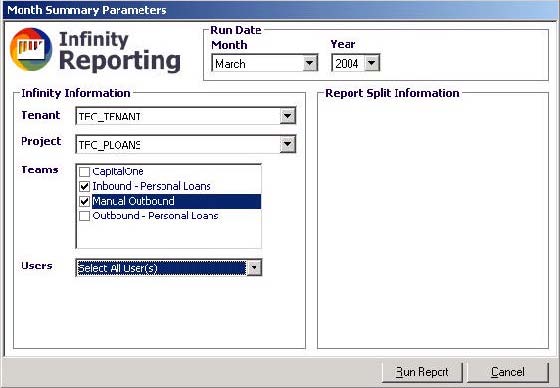This screenshot has width=560, height=388.
Task: Expand the Tenant dropdown arrow
Action: click(288, 116)
